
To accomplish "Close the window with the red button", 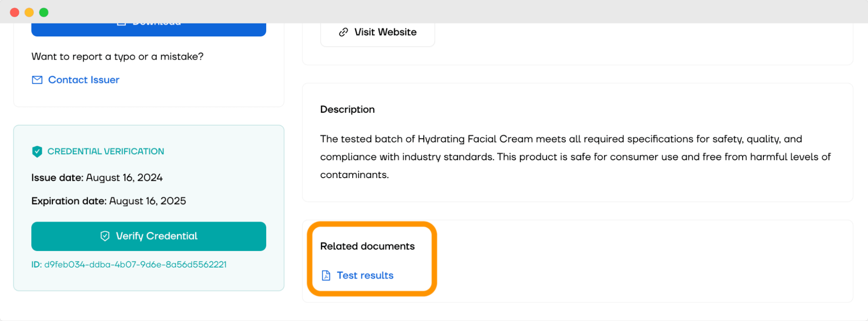I will (15, 12).
